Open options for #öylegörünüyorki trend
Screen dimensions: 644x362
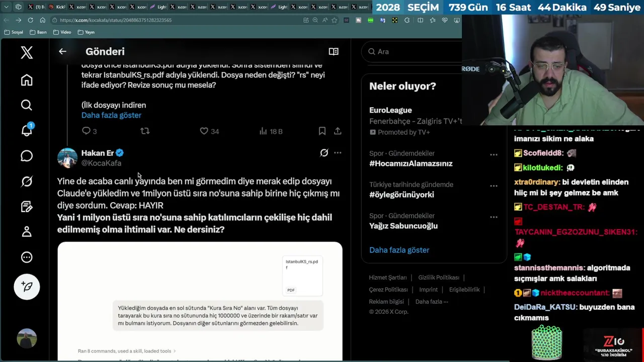(494, 186)
